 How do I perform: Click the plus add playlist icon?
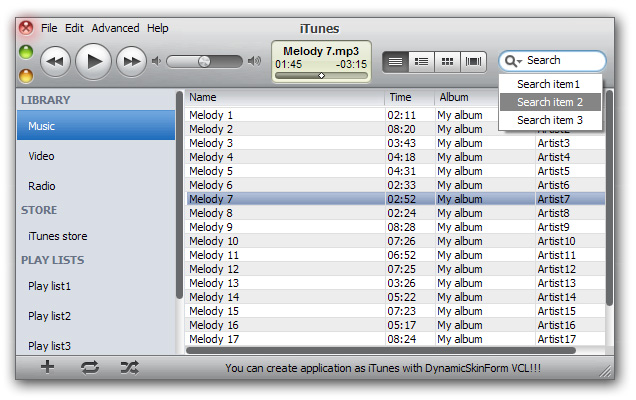coord(47,367)
